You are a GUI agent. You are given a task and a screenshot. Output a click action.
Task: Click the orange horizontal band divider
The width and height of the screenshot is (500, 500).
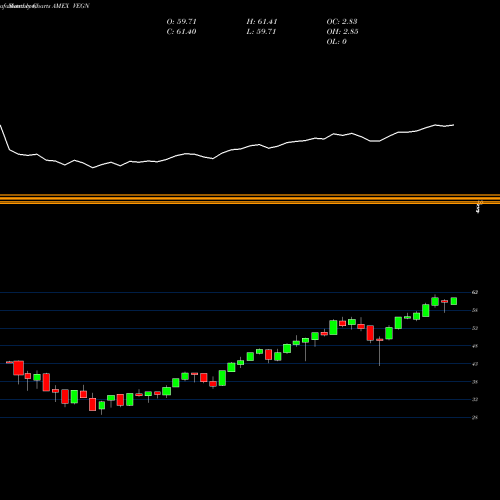coord(250,199)
